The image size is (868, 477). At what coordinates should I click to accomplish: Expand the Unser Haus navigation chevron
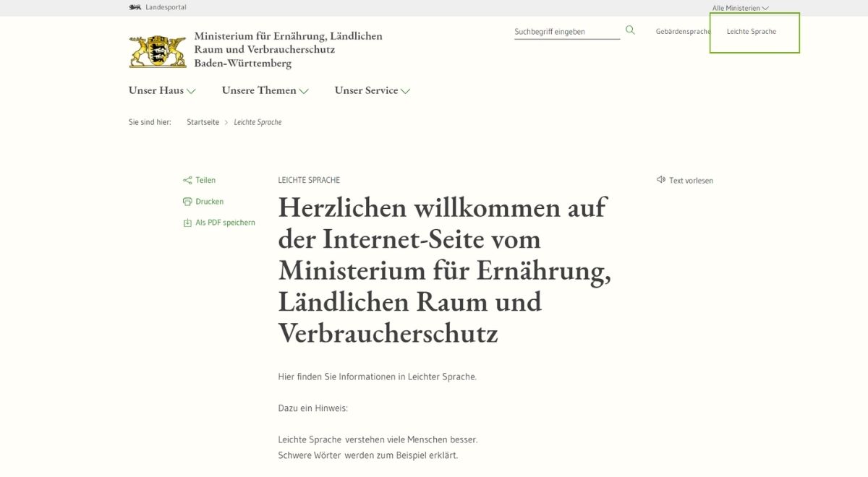pos(192,91)
